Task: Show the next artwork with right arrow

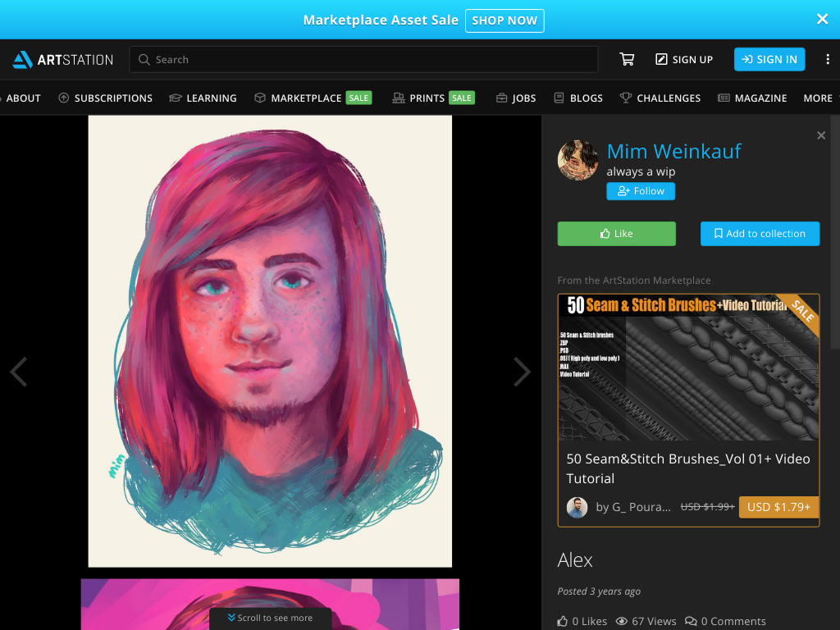Action: tap(522, 372)
